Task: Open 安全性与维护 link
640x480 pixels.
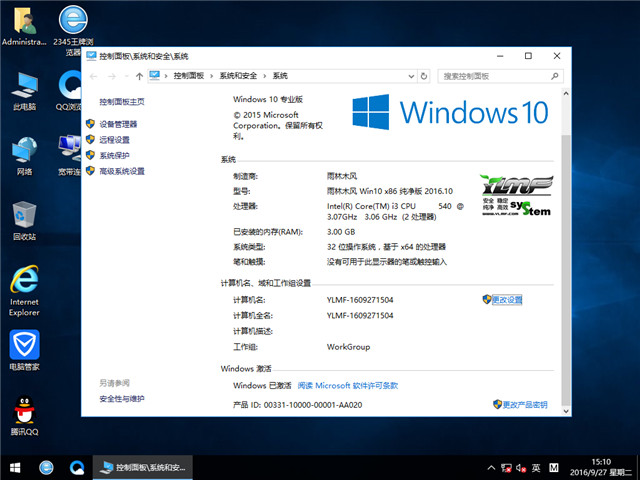Action: coord(122,399)
